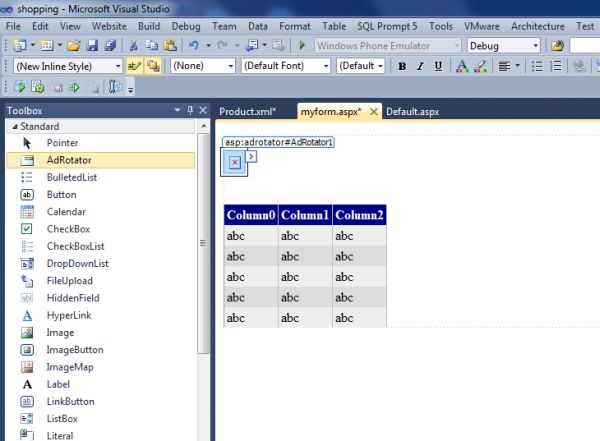Start debugging with the green play icon
The width and height of the screenshot is (600, 441).
pos(302,46)
